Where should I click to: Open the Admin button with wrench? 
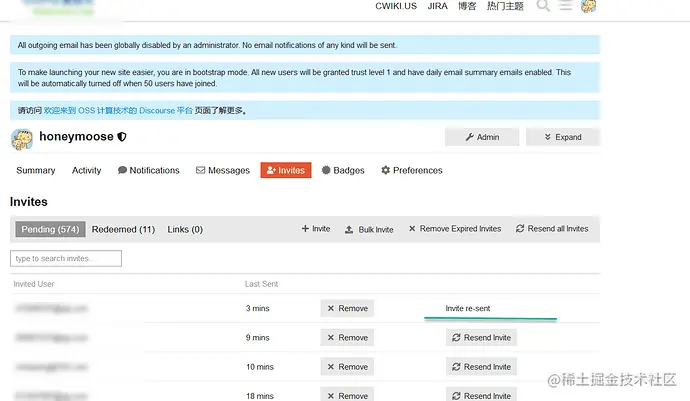pyautogui.click(x=482, y=137)
